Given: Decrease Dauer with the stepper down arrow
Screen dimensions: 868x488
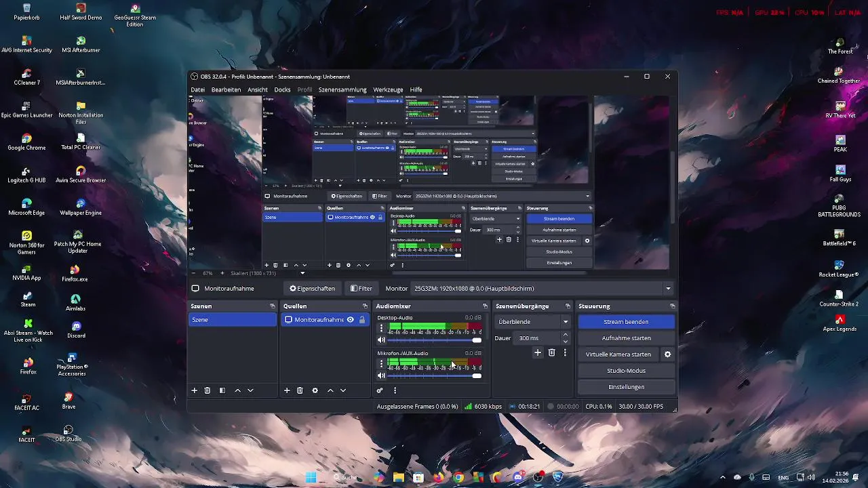Looking at the screenshot, I should coord(566,342).
